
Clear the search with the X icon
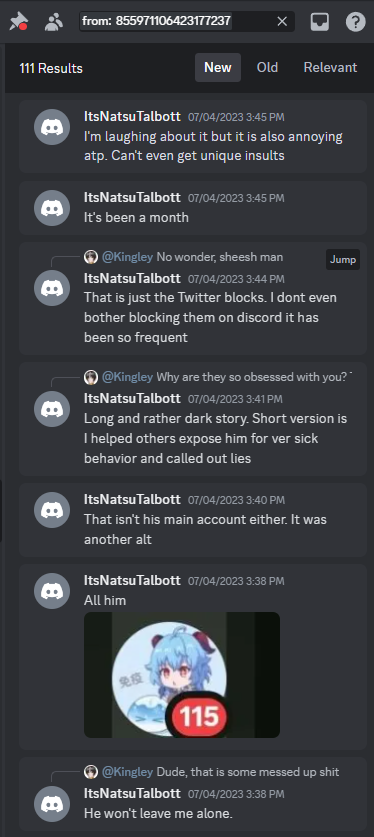[282, 21]
